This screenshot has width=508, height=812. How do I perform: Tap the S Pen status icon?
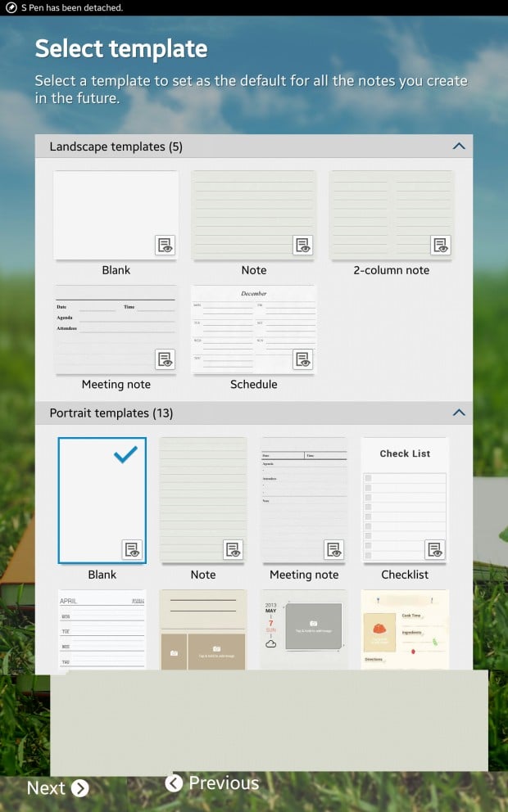coord(11,7)
